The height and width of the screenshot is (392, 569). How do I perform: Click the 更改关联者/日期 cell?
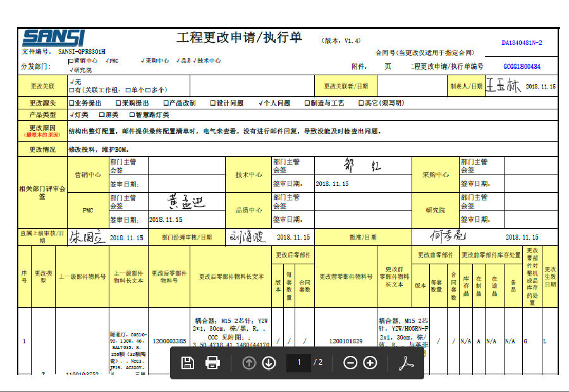(x=346, y=86)
